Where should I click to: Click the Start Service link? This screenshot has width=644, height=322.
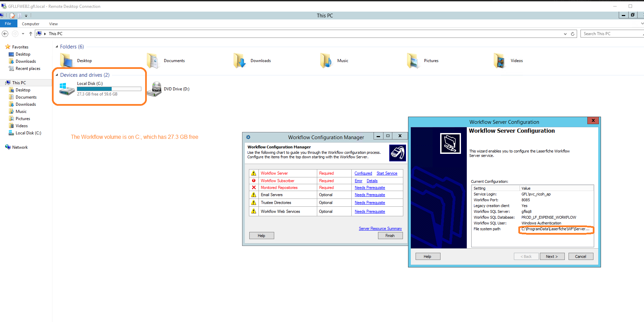[387, 173]
